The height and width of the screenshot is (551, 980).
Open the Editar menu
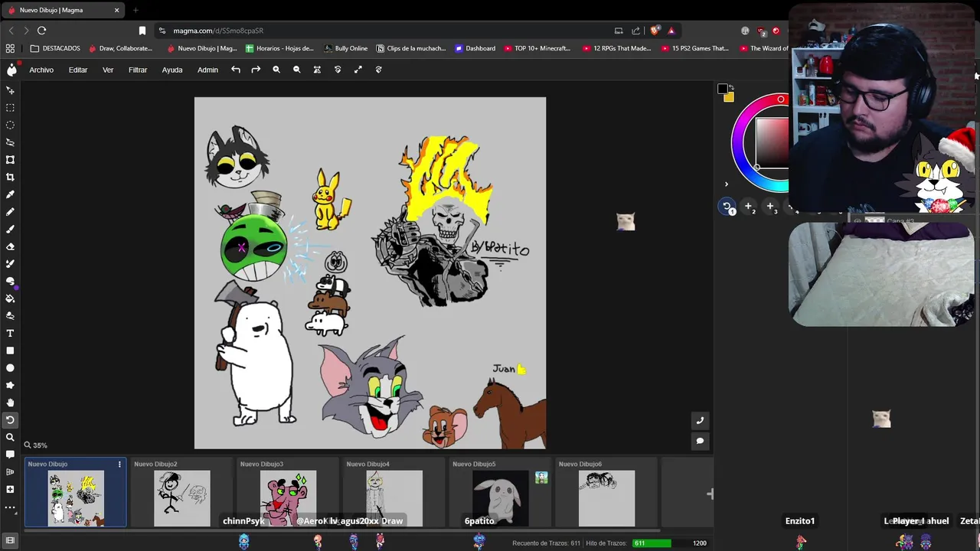click(x=78, y=70)
